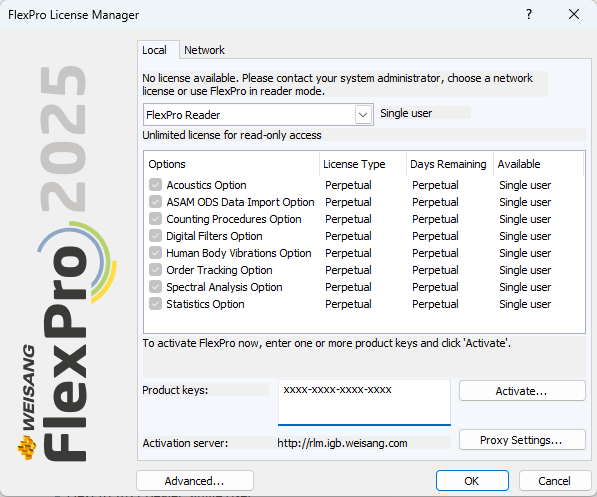Select the ASAM ODS Data Import Option label
This screenshot has width=597, height=497.
pos(240,202)
